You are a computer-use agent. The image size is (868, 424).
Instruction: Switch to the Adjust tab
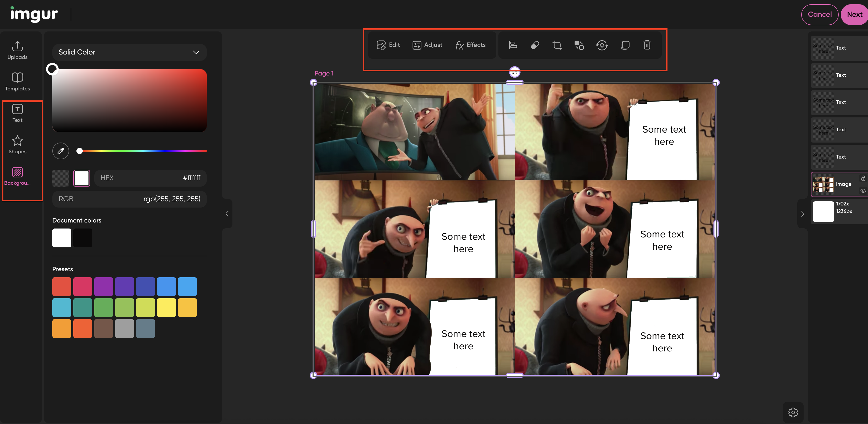[427, 45]
